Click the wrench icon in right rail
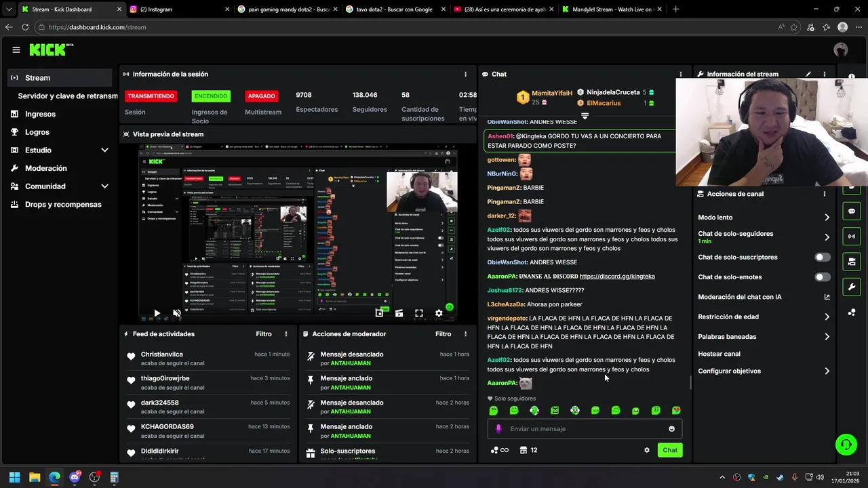868x488 pixels. 852,287
